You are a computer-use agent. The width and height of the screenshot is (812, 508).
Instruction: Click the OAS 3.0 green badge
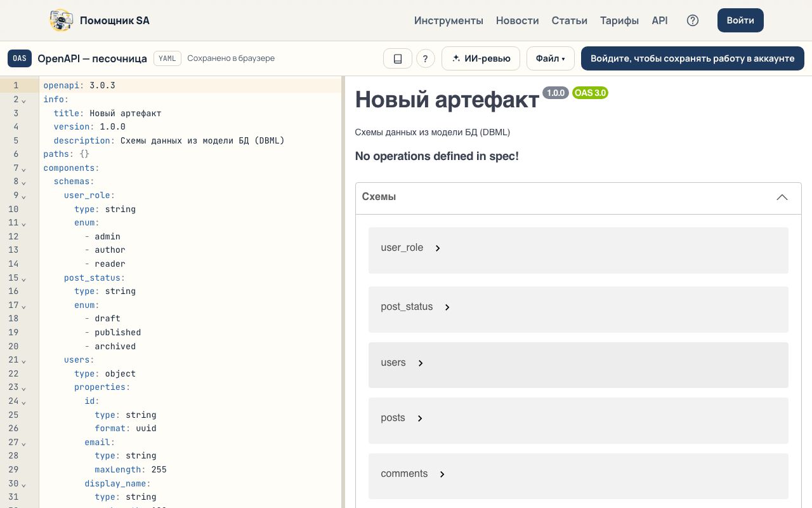tap(590, 93)
